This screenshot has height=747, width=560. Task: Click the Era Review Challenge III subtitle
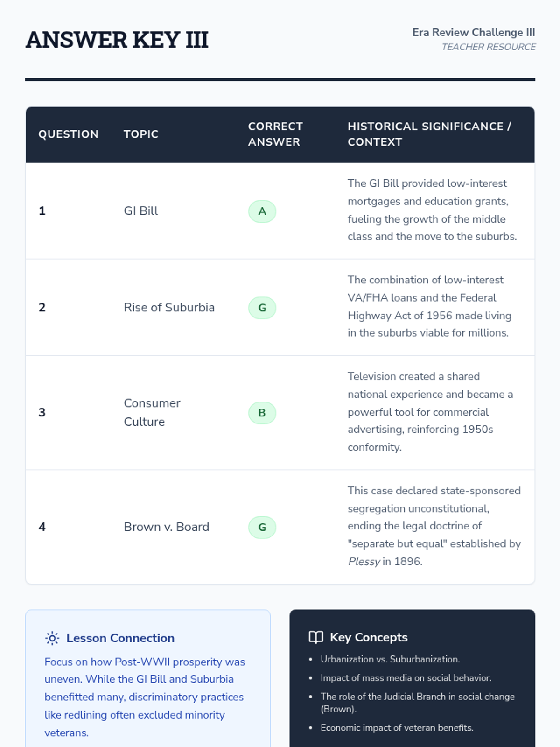pyautogui.click(x=474, y=33)
